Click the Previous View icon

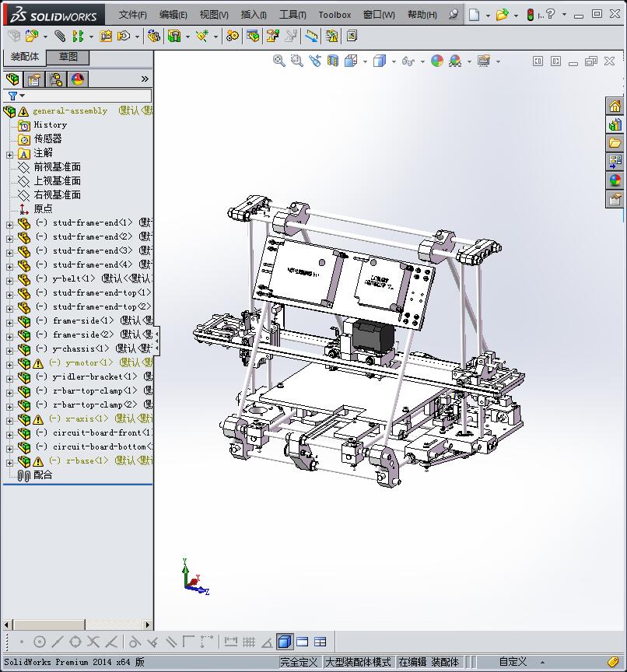click(x=315, y=61)
